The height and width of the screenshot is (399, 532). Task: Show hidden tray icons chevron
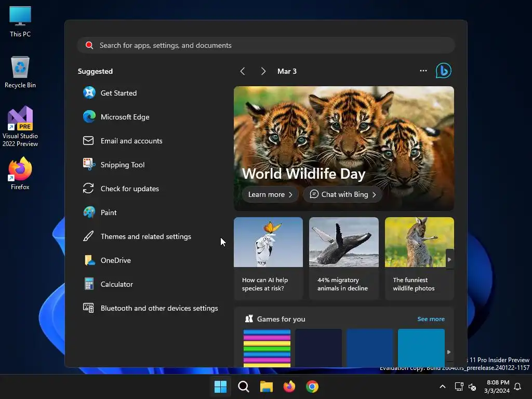(443, 387)
